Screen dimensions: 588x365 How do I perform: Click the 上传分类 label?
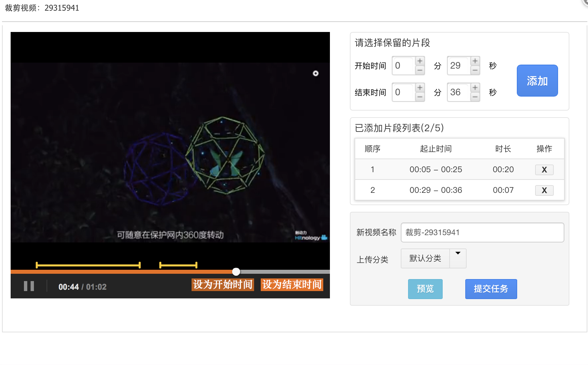pos(372,259)
